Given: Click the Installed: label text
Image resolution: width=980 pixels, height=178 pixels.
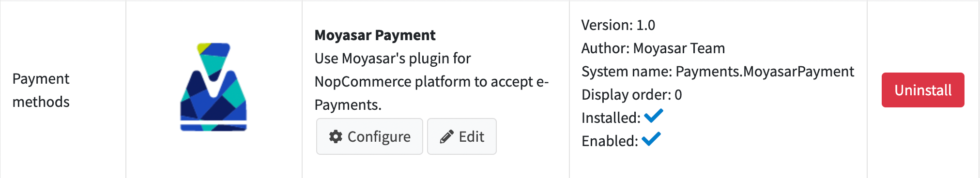Looking at the screenshot, I should point(611,118).
